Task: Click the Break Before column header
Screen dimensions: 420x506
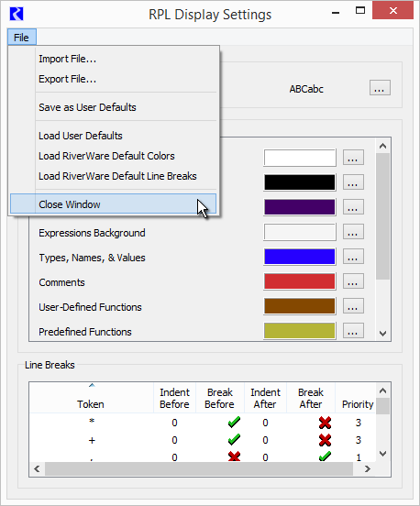Action: [220, 398]
